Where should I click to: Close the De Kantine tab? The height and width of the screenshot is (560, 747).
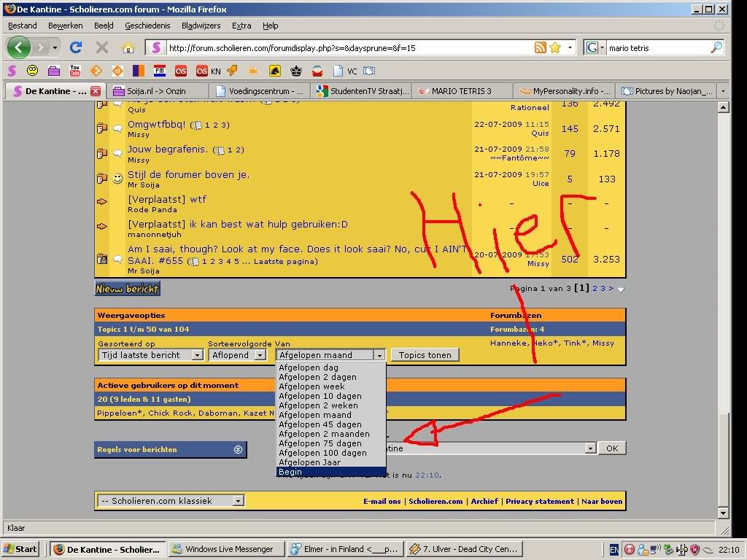(x=96, y=91)
